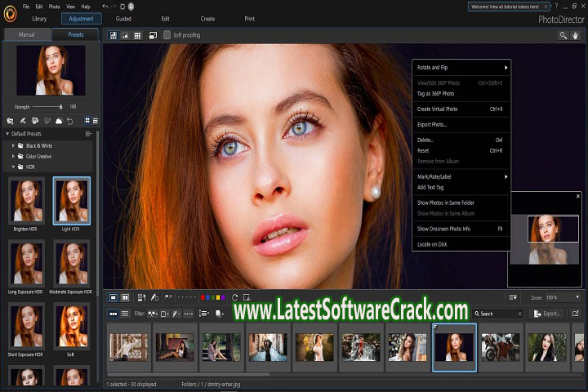Screen dimensions: 588x392
Task: Switch presets to thumbnail grid view
Action: (87, 120)
